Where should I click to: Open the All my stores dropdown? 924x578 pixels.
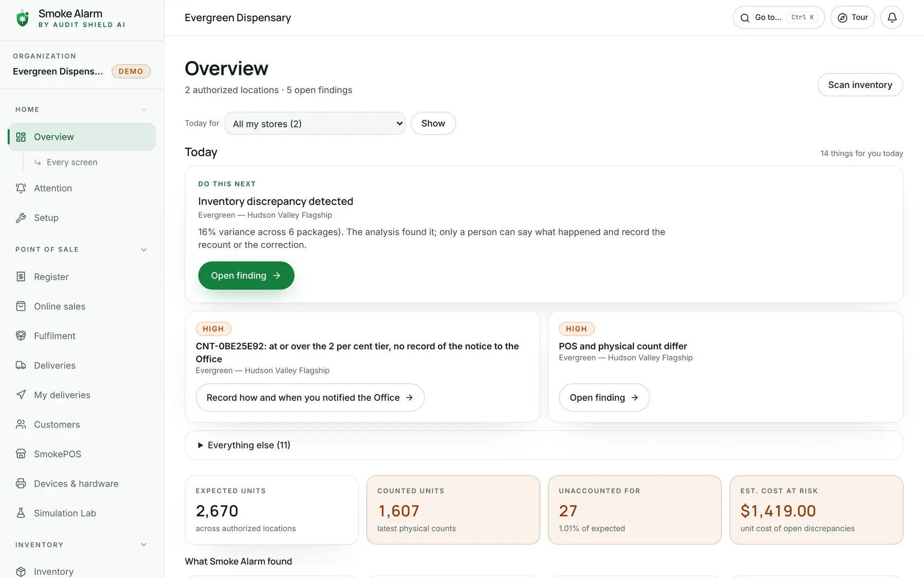pos(315,123)
